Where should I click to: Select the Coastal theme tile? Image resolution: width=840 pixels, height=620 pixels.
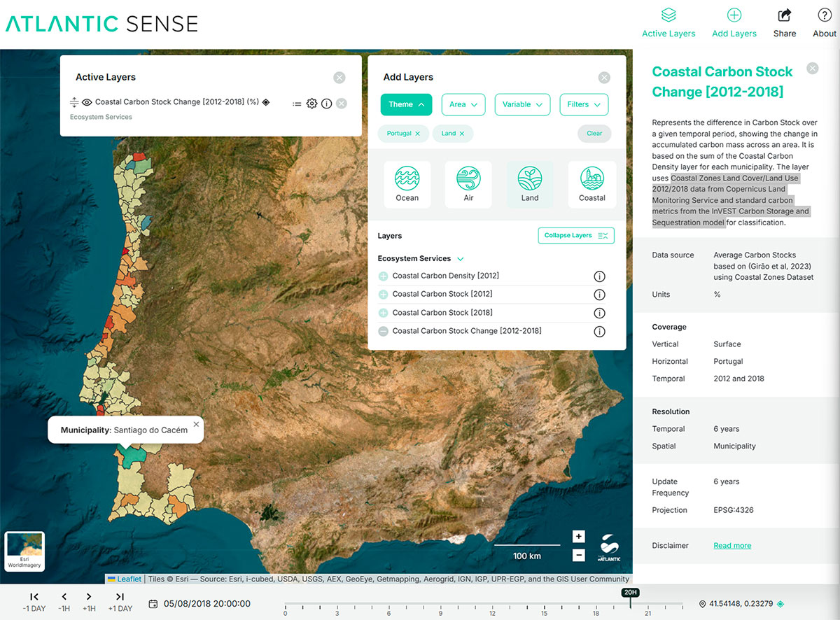coord(592,185)
